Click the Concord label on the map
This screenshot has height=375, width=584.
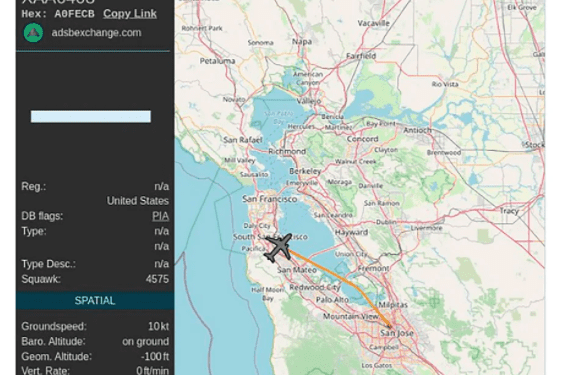(362, 139)
